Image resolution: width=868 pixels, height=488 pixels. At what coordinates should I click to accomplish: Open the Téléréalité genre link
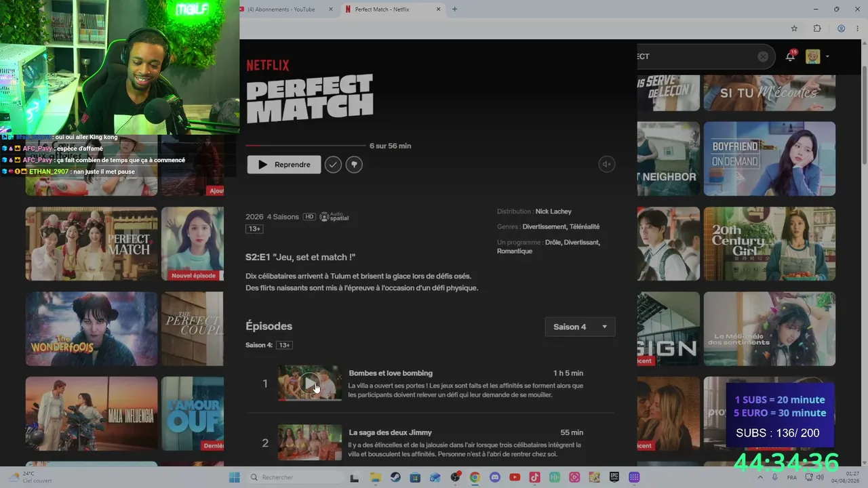pos(585,227)
